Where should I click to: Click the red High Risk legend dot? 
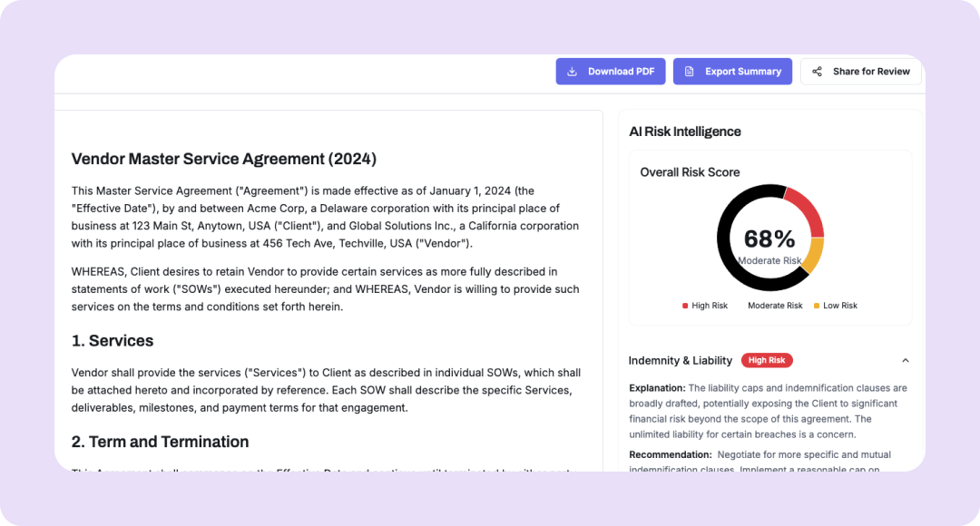pos(685,306)
